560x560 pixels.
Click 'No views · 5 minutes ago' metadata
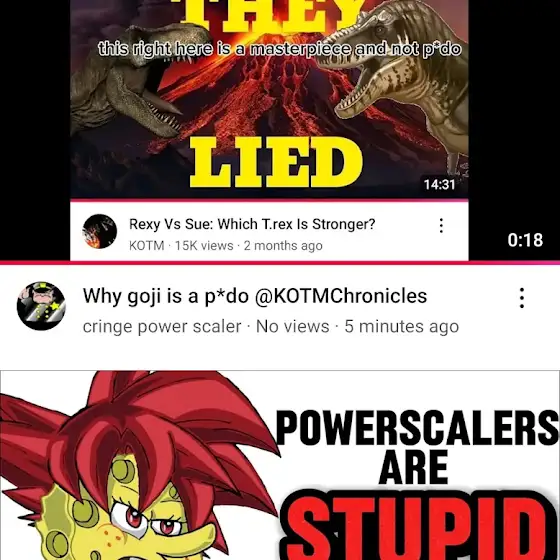(358, 326)
